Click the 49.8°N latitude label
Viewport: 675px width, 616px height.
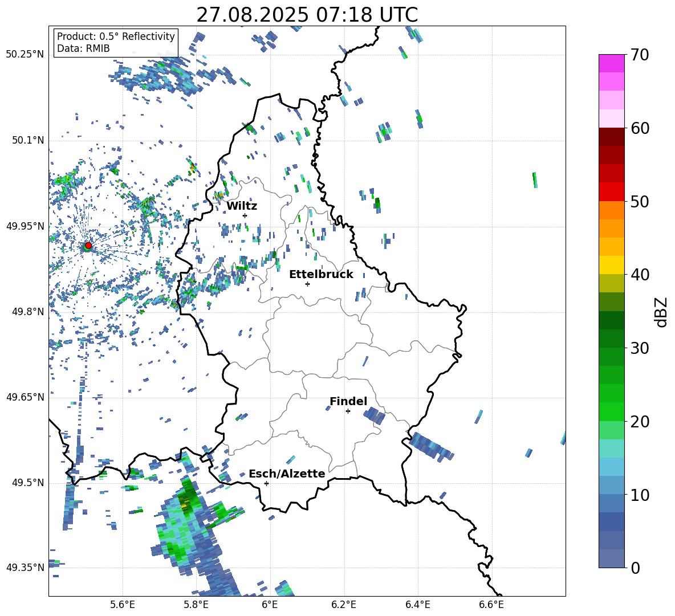[27, 312]
